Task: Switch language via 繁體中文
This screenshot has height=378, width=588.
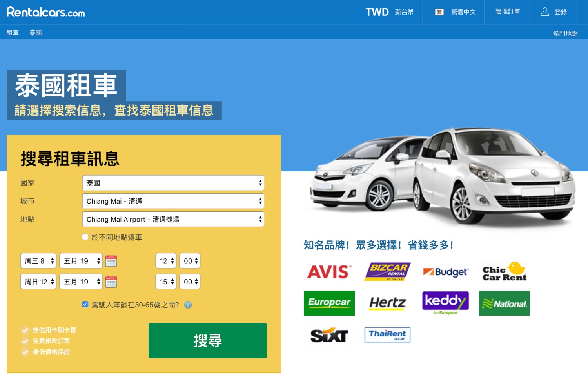Action: (463, 12)
